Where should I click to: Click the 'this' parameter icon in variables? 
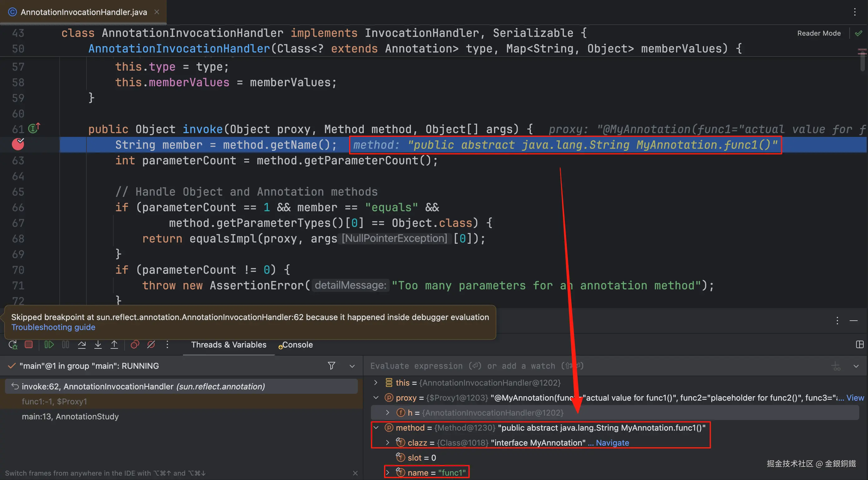389,382
